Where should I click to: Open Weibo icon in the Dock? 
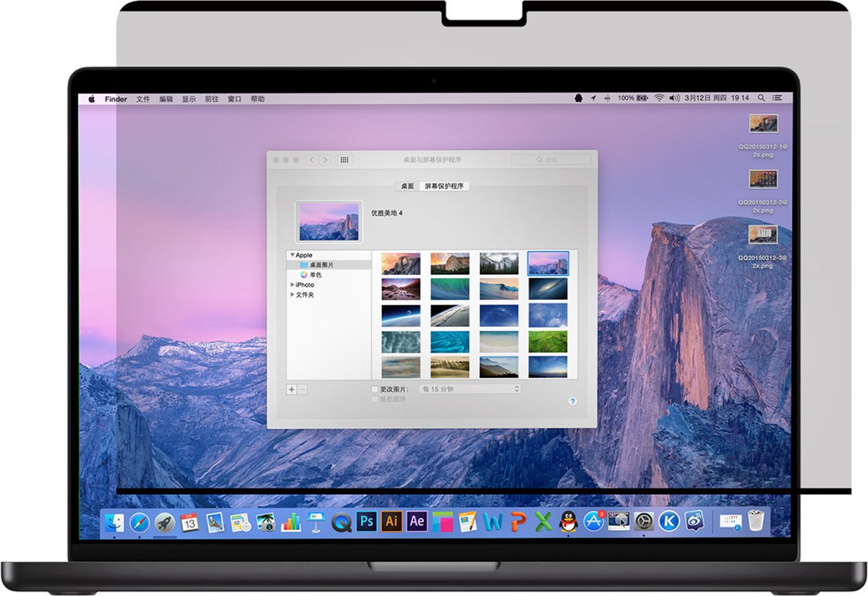click(x=694, y=521)
